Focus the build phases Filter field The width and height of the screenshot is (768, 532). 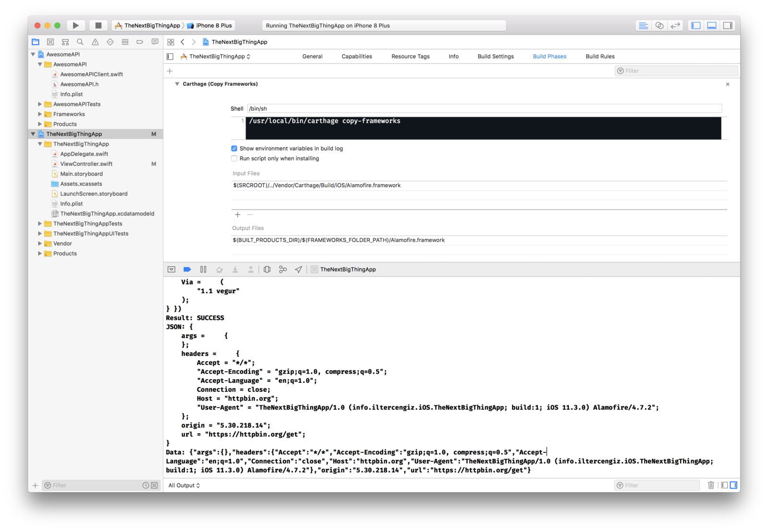(x=676, y=71)
